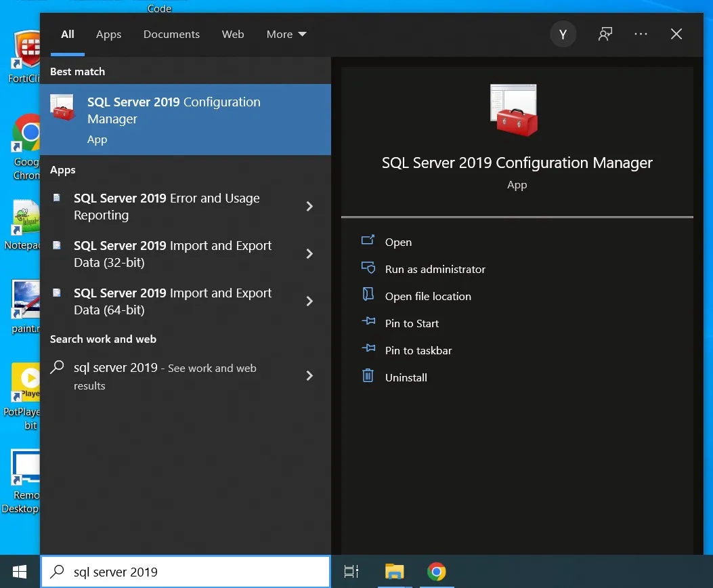Choose Open file location

[428, 297]
